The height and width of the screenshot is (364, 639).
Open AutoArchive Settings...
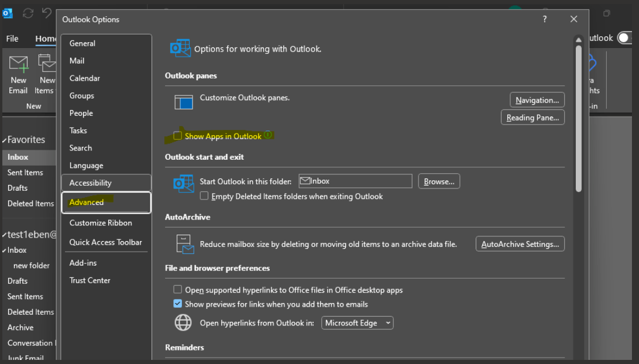(520, 244)
